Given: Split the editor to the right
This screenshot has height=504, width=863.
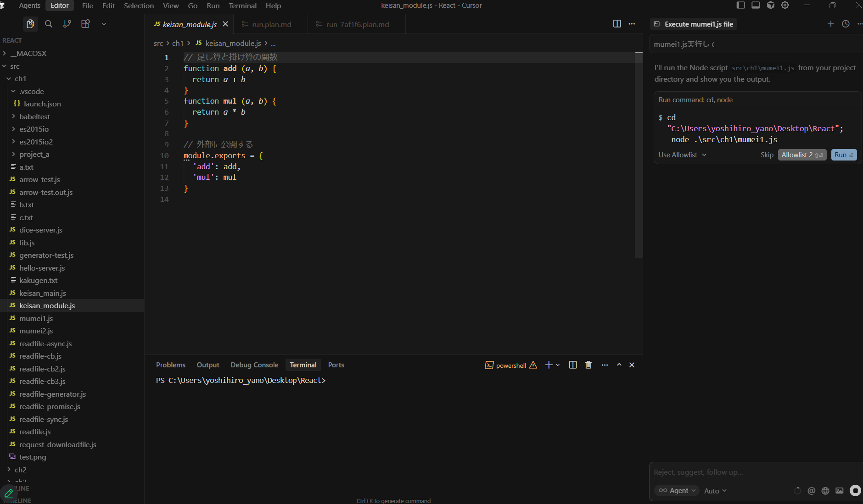Looking at the screenshot, I should (617, 23).
